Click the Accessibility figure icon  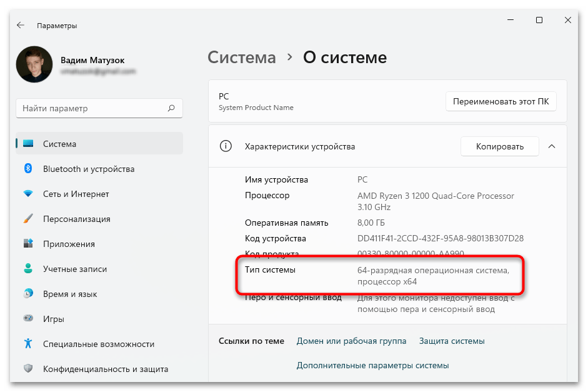28,344
